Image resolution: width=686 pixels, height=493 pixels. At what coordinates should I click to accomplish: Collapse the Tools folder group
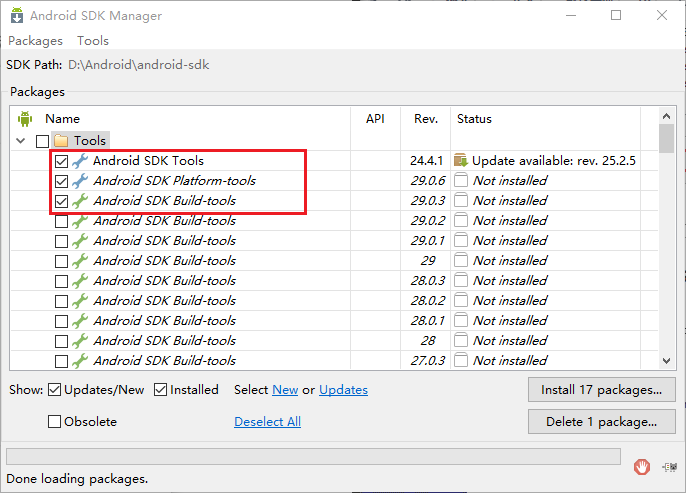pos(21,141)
